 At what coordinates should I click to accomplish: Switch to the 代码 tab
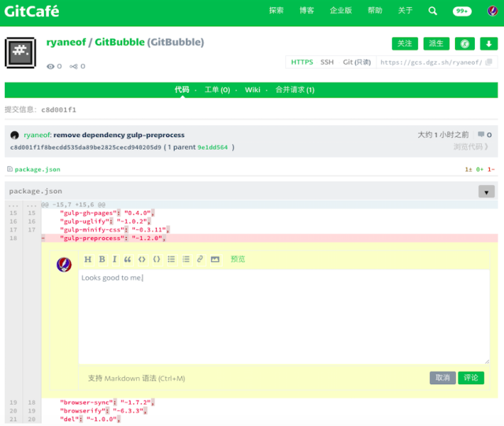[x=182, y=90]
